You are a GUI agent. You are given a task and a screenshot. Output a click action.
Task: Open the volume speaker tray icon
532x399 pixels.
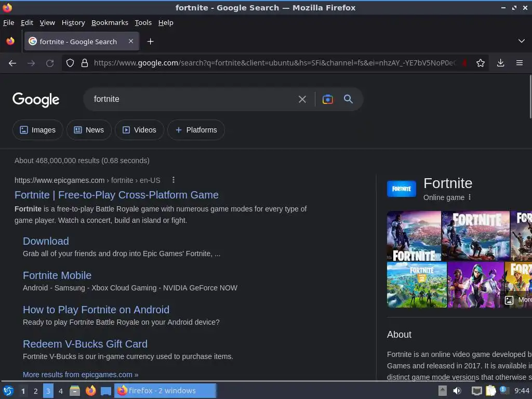pyautogui.click(x=457, y=391)
